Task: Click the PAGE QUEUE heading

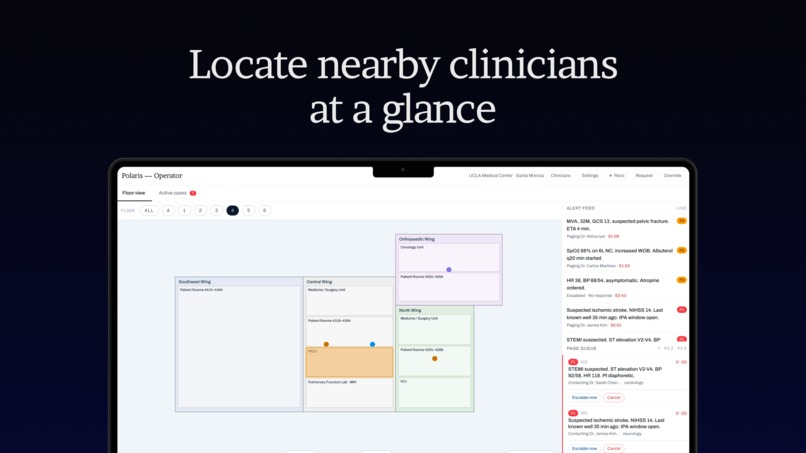Action: click(581, 349)
